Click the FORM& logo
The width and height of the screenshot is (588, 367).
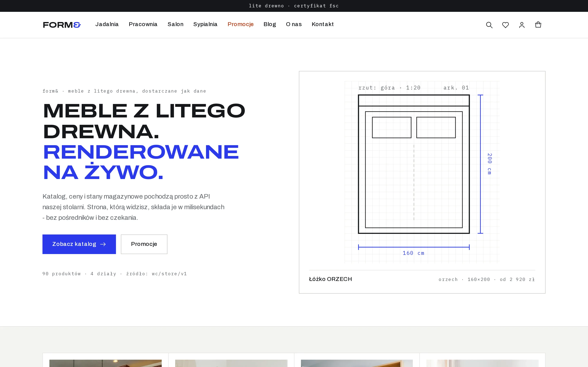point(62,25)
